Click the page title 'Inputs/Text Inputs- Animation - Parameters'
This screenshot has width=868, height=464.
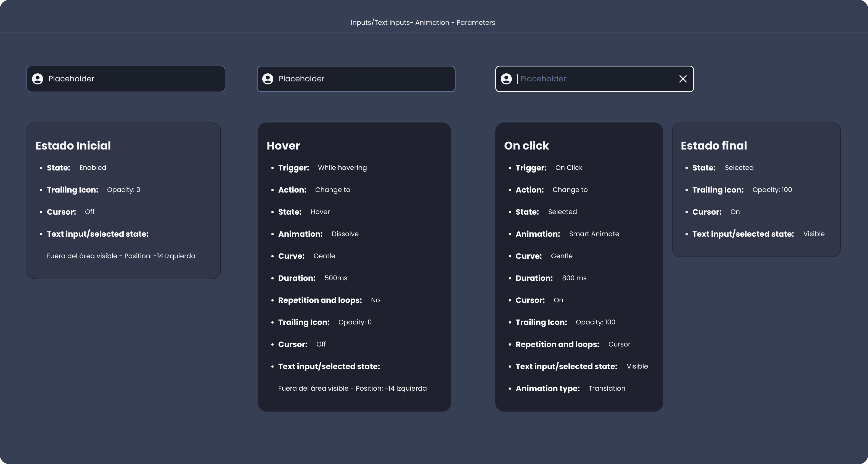[x=423, y=23]
